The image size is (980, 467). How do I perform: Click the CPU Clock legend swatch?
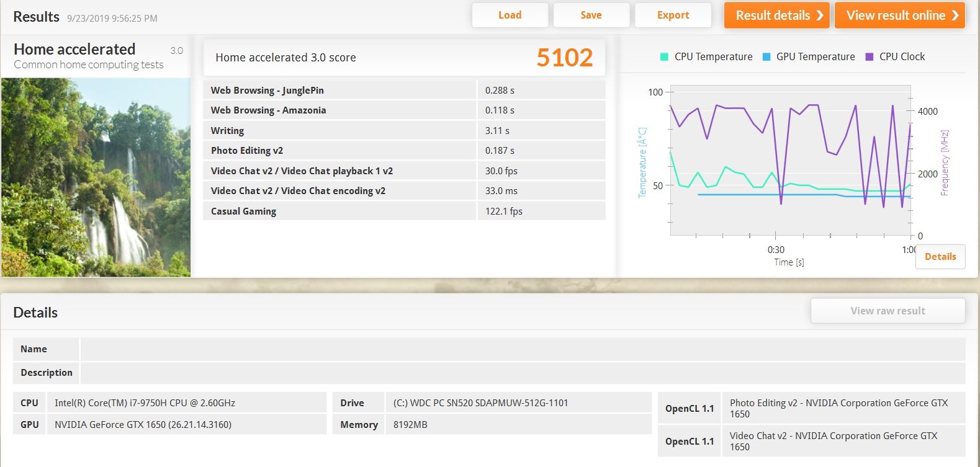[870, 57]
